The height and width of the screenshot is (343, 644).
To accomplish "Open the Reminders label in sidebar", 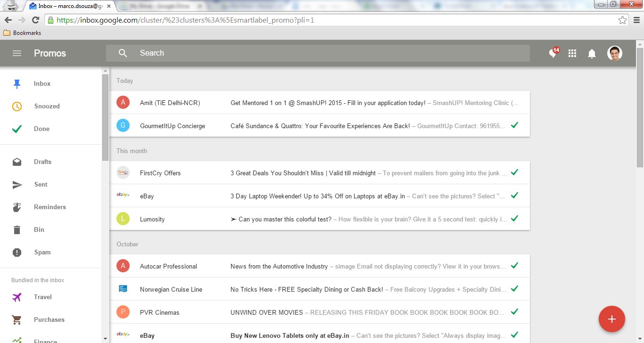I will pos(50,207).
